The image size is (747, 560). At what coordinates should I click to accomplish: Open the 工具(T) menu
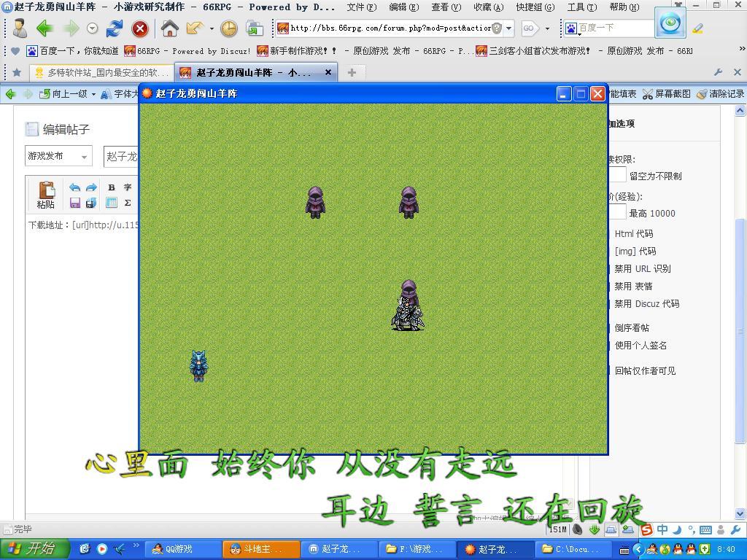click(x=581, y=7)
